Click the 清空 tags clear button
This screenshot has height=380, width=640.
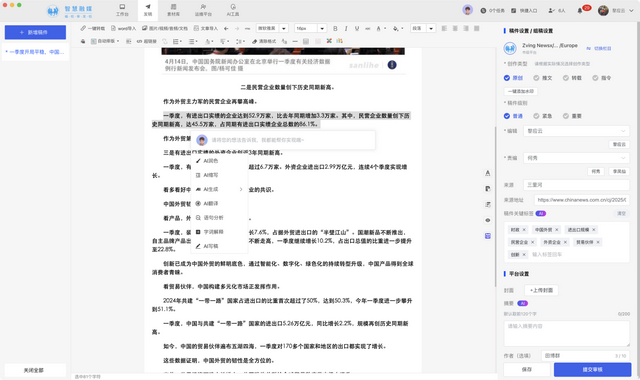pos(621,213)
